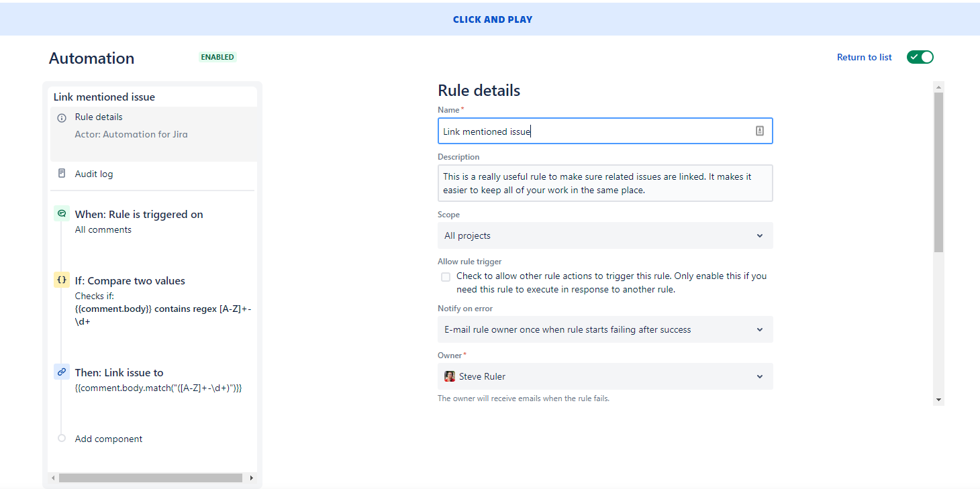This screenshot has width=980, height=489.
Task: Enable the Allow rule trigger checkbox
Action: pos(446,276)
